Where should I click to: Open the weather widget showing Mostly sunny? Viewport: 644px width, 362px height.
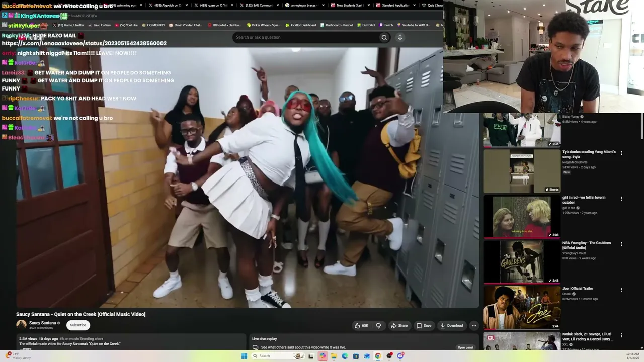point(18,356)
